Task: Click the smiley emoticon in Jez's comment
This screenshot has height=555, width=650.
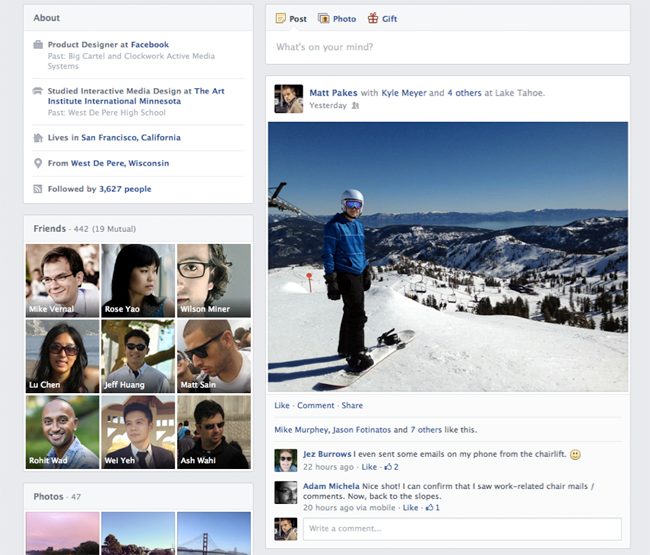Action: (575, 454)
